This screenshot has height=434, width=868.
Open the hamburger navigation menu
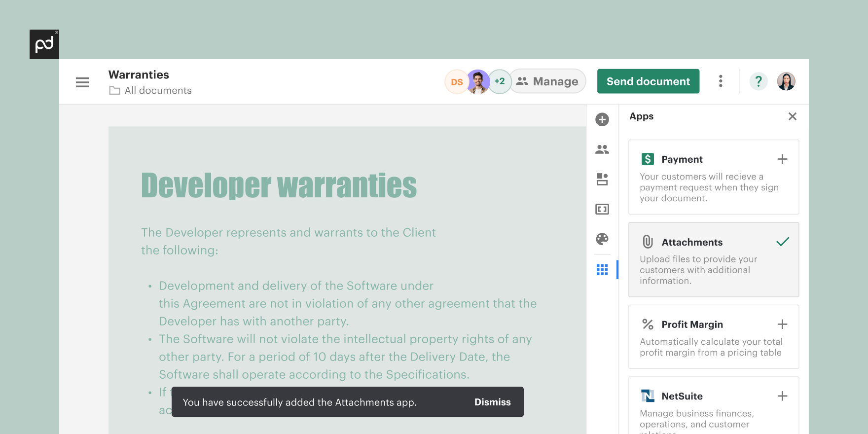pos(82,82)
